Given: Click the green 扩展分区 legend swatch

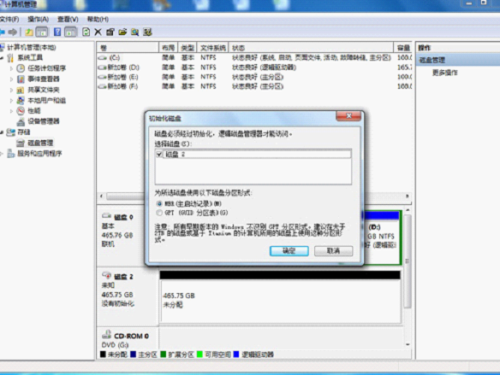Looking at the screenshot, I should [163, 354].
